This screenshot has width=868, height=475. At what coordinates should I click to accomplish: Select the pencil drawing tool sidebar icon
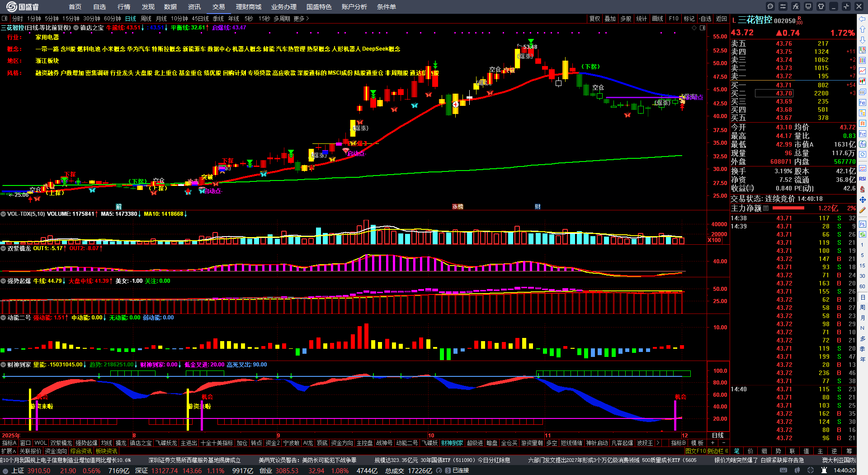[x=863, y=210]
